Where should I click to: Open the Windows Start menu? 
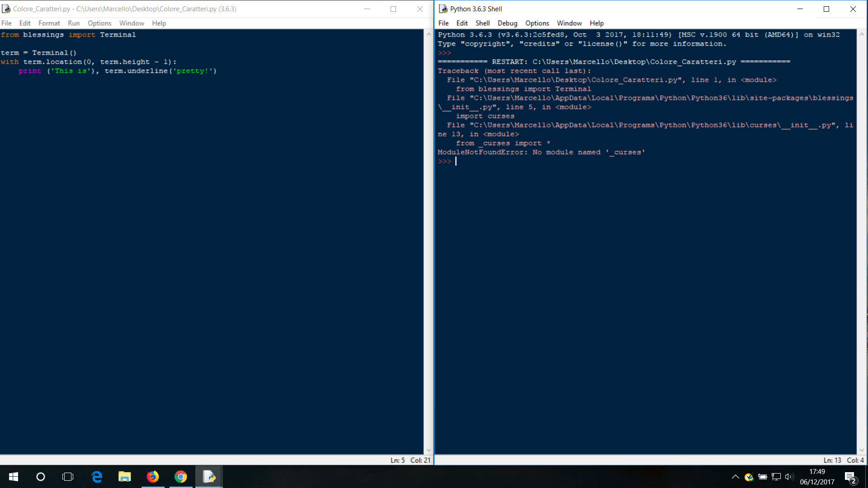point(14,477)
